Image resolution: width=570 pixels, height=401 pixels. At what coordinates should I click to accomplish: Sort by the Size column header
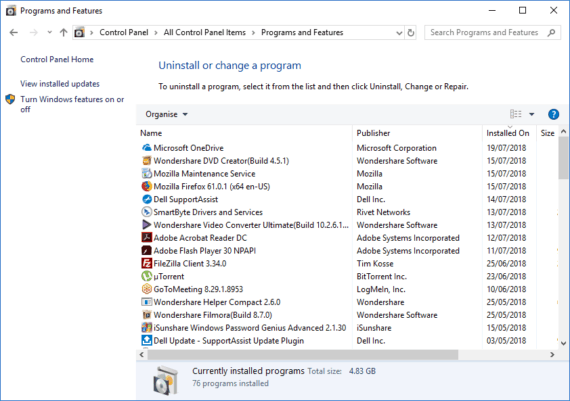547,133
